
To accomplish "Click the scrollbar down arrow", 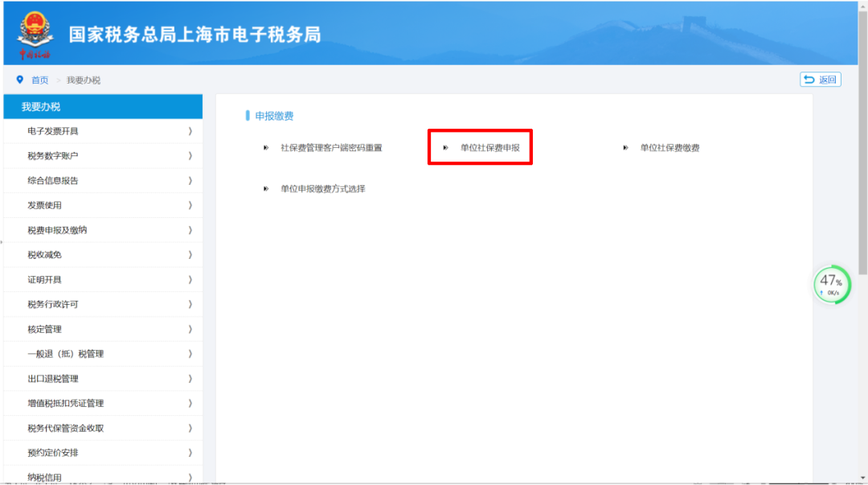I will tap(863, 479).
